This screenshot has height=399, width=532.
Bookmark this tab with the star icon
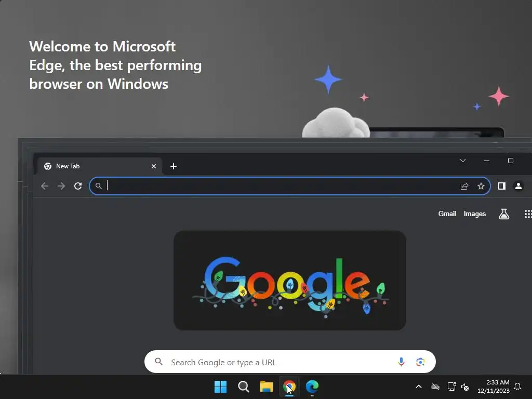click(x=481, y=186)
